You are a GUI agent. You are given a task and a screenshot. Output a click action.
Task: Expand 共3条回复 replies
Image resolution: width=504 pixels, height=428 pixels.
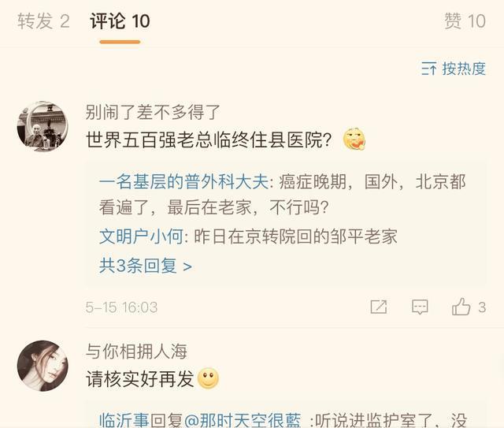(145, 266)
